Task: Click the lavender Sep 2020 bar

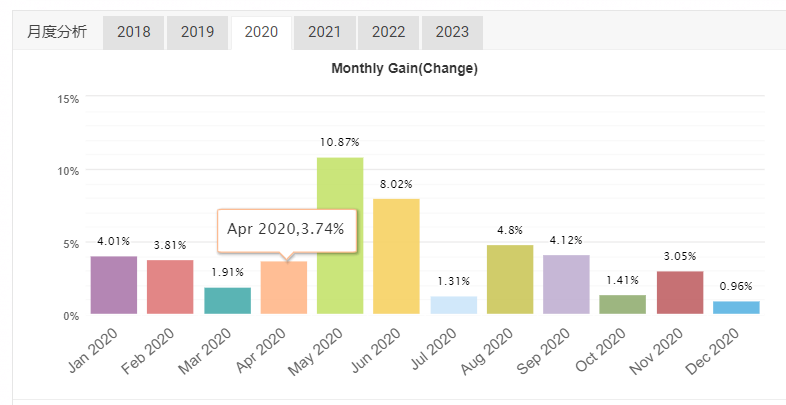Action: click(566, 285)
